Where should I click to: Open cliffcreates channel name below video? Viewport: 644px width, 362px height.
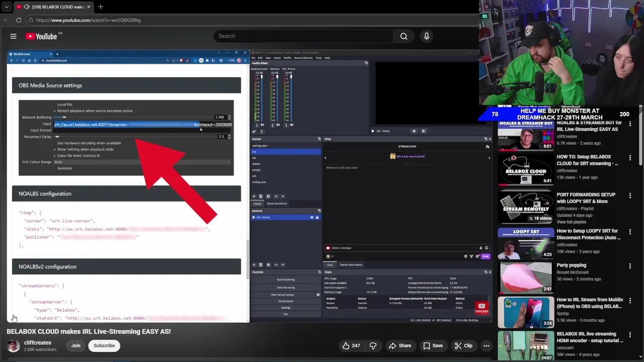click(x=38, y=343)
